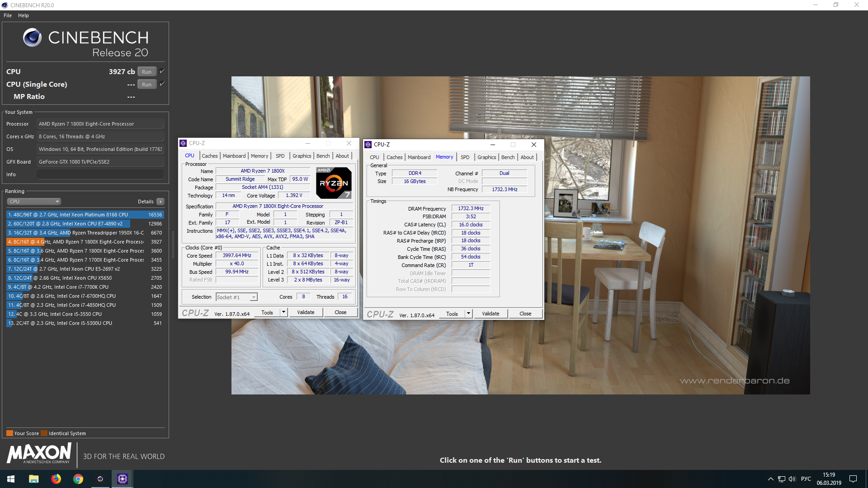Open Memory tab in left CPU-Z
This screenshot has height=488, width=868.
259,156
